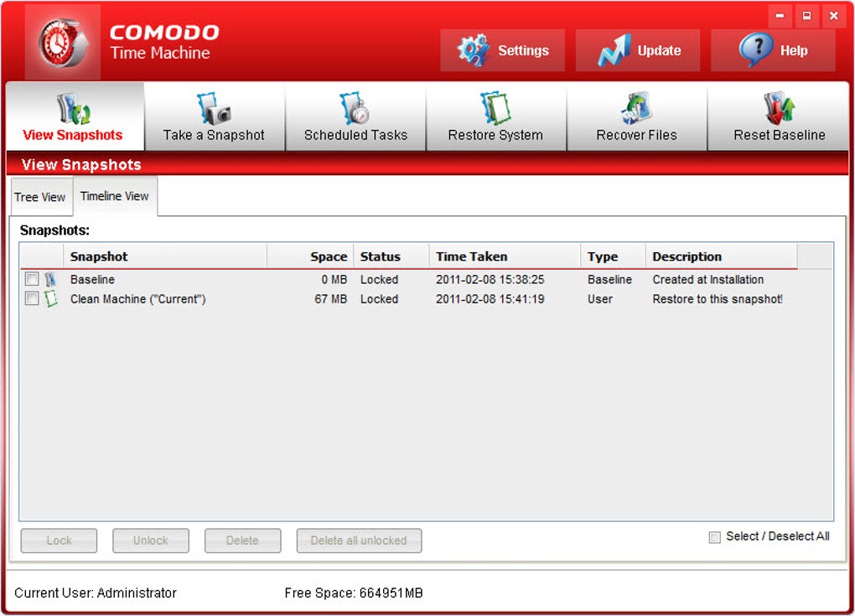855x616 pixels.
Task: Click Locked status in Clean Machine row
Action: [x=379, y=298]
